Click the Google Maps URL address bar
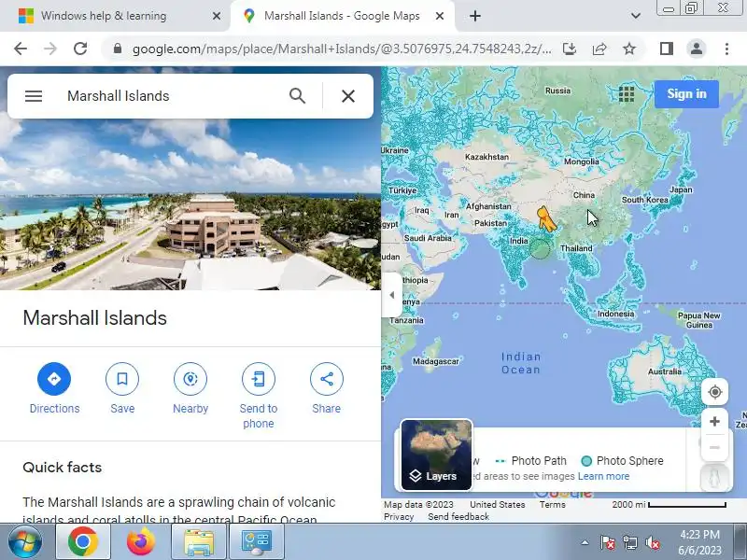Screen dimensions: 747x560 tap(342, 49)
